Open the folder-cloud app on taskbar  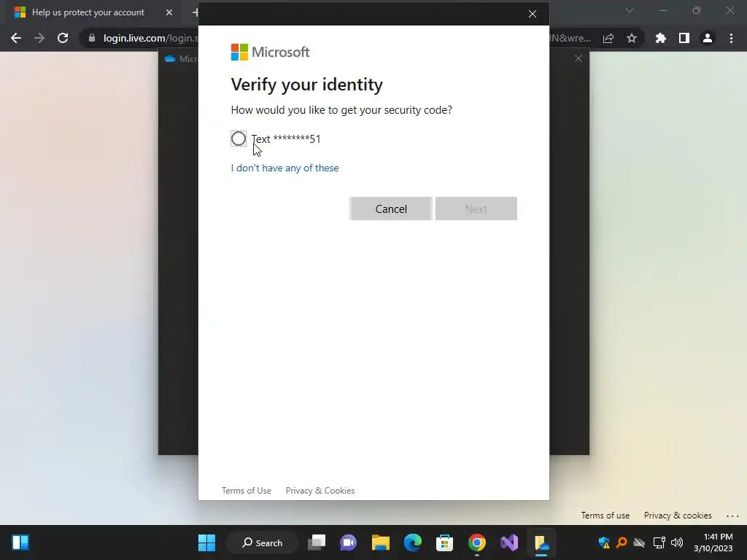click(541, 542)
